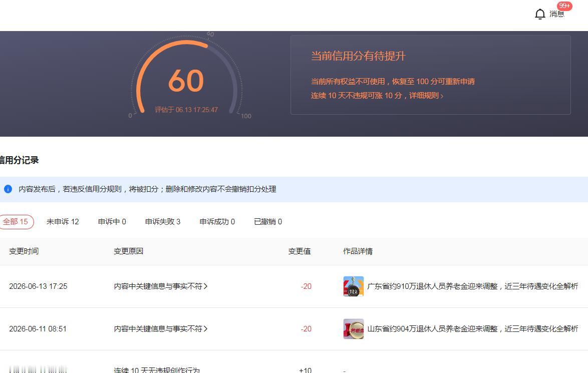Open thumbnail of the 山东省 pension article
This screenshot has width=588, height=373.
353,329
